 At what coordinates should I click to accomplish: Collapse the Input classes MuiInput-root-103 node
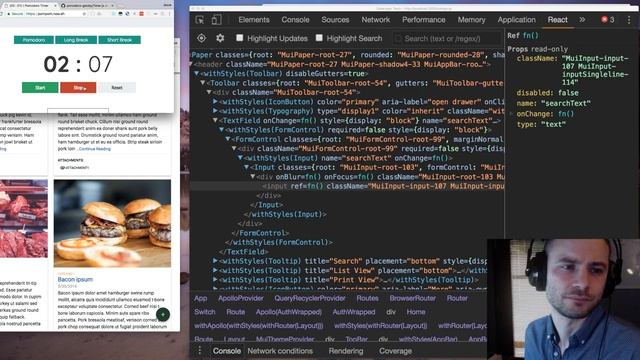pyautogui.click(x=247, y=167)
